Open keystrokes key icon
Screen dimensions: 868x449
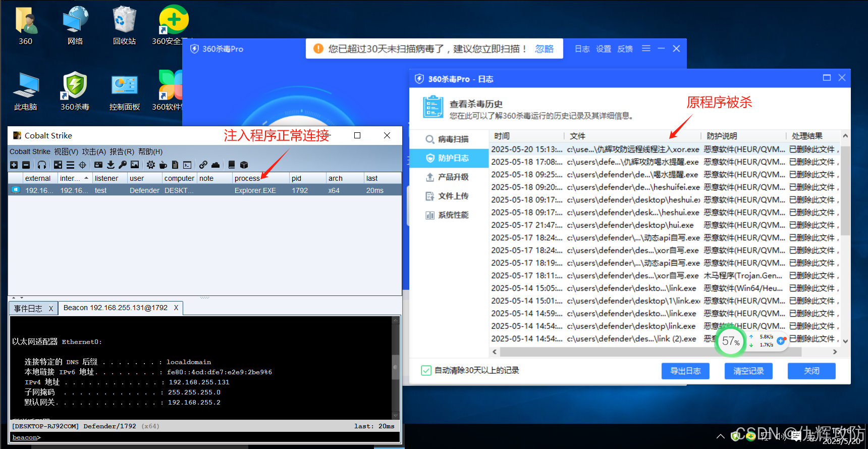[123, 165]
